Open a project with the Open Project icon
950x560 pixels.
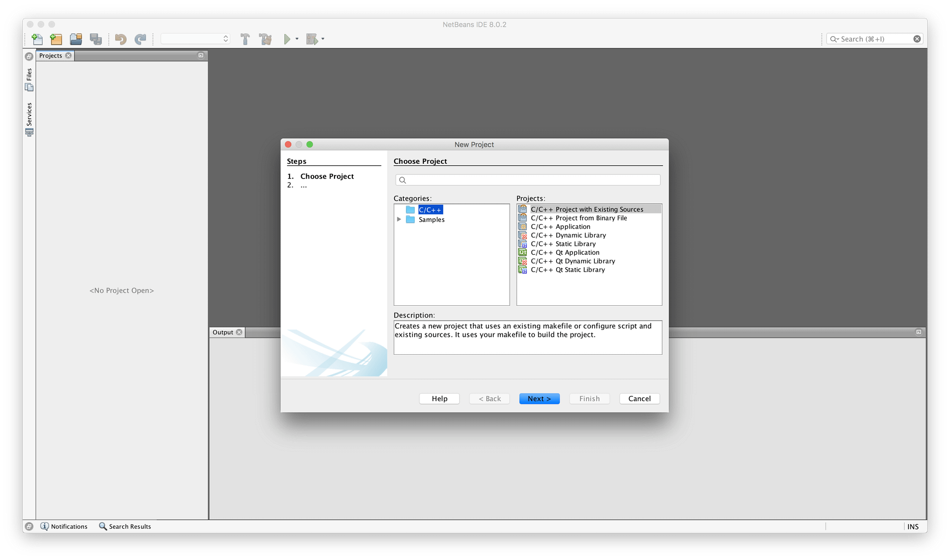tap(76, 39)
